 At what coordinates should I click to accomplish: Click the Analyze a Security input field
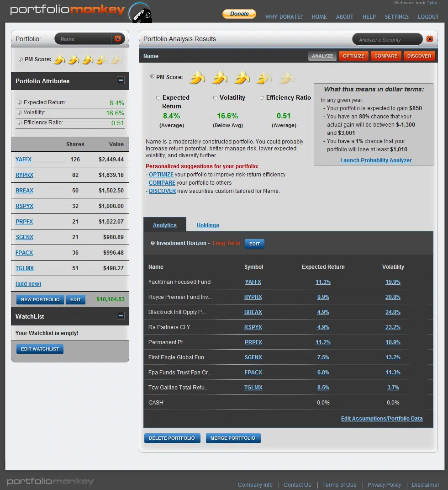point(387,39)
